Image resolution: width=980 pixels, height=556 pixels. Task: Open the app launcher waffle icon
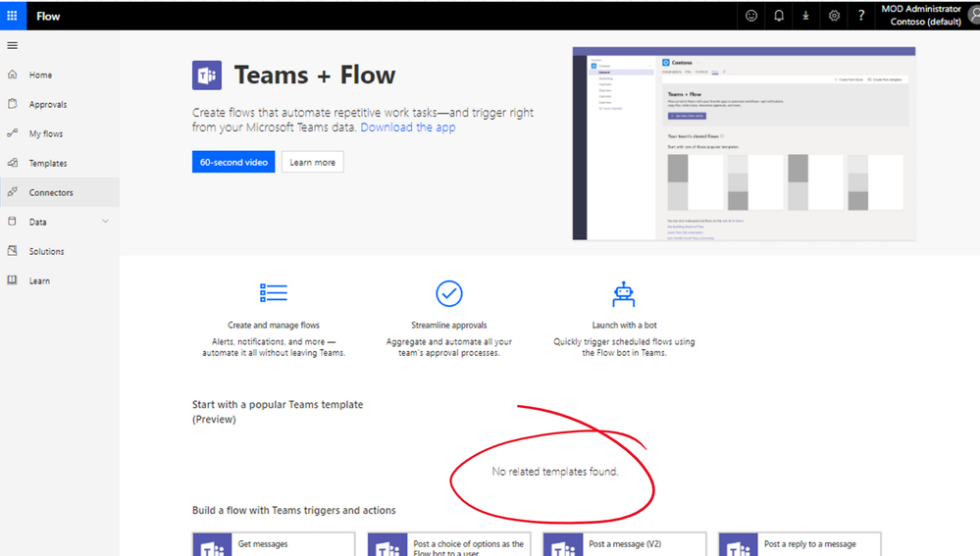pos(12,16)
